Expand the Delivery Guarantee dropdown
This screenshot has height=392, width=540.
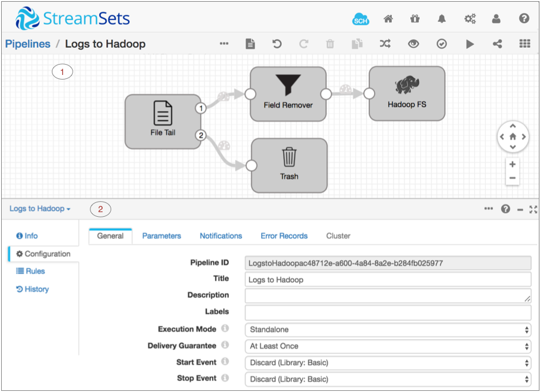tap(387, 346)
